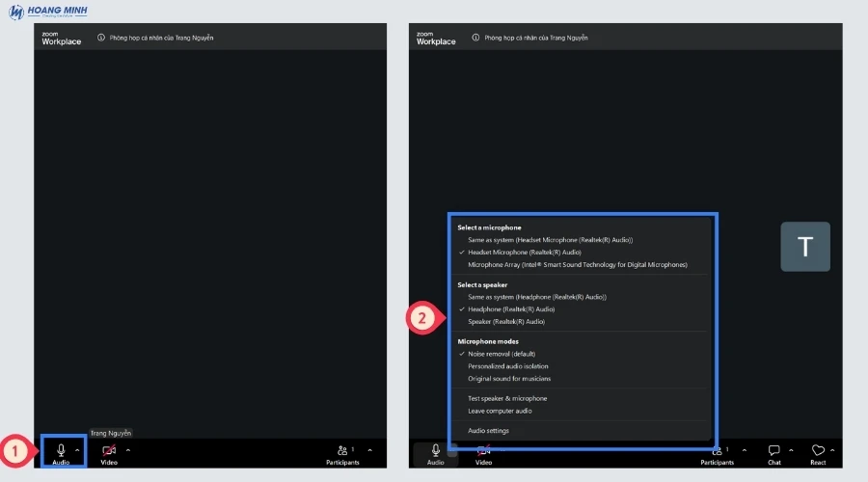The width and height of the screenshot is (868, 482).
Task: Select Headphone (Realtek(R) Audio) speaker option
Action: [x=511, y=309]
